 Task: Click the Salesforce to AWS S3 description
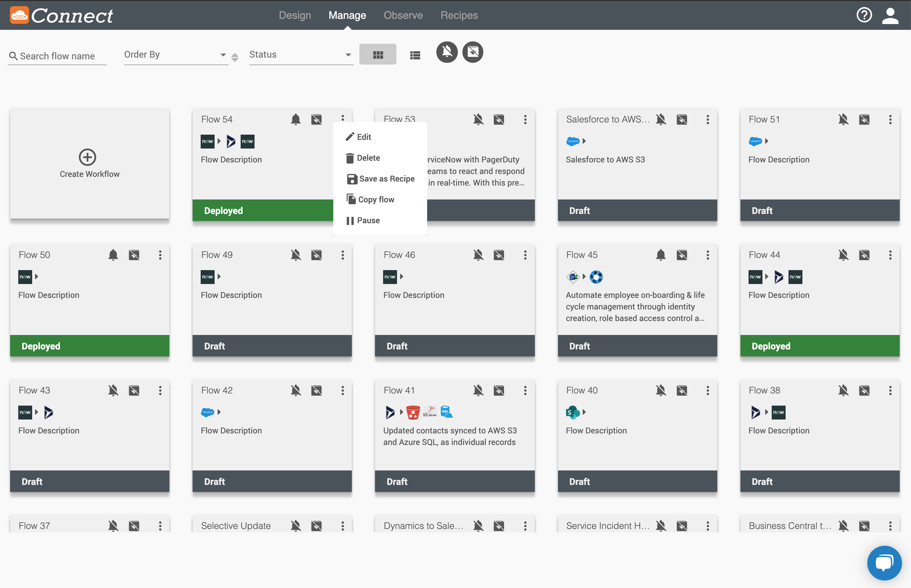tap(605, 160)
